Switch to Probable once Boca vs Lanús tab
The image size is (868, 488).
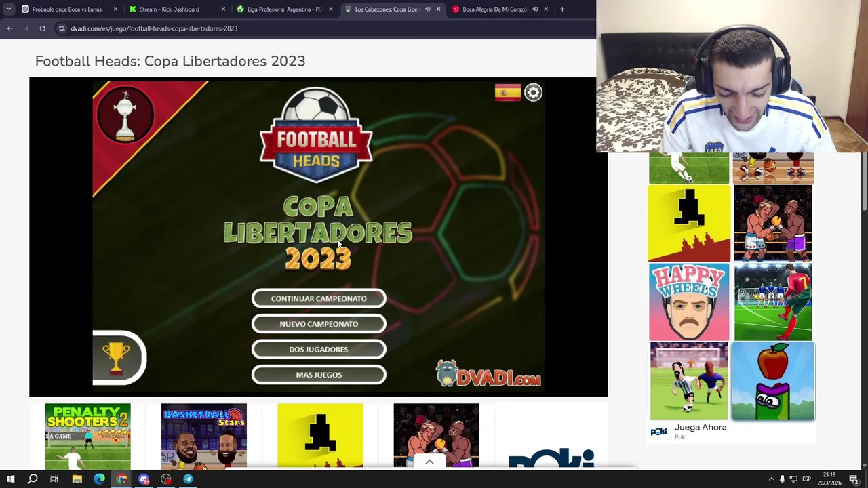67,9
